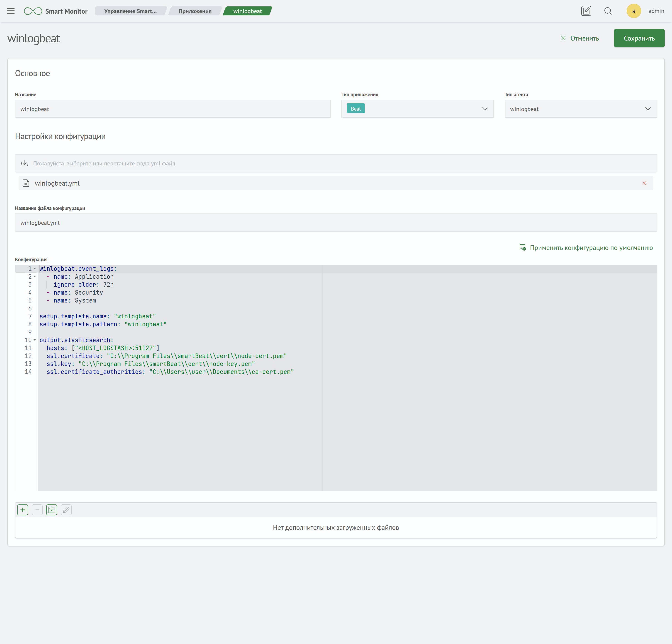Click the ssl.certificate code line

click(x=167, y=356)
